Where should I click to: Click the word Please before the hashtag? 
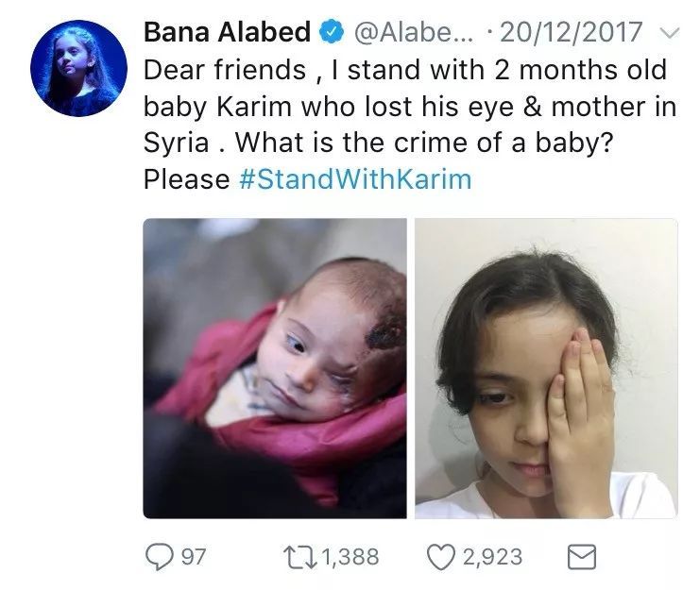point(187,178)
